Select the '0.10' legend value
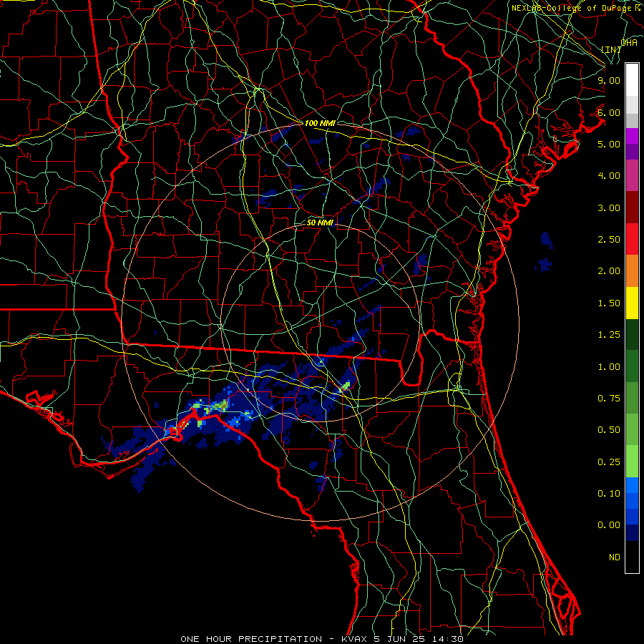Viewport: 644px width, 644px height. (609, 494)
